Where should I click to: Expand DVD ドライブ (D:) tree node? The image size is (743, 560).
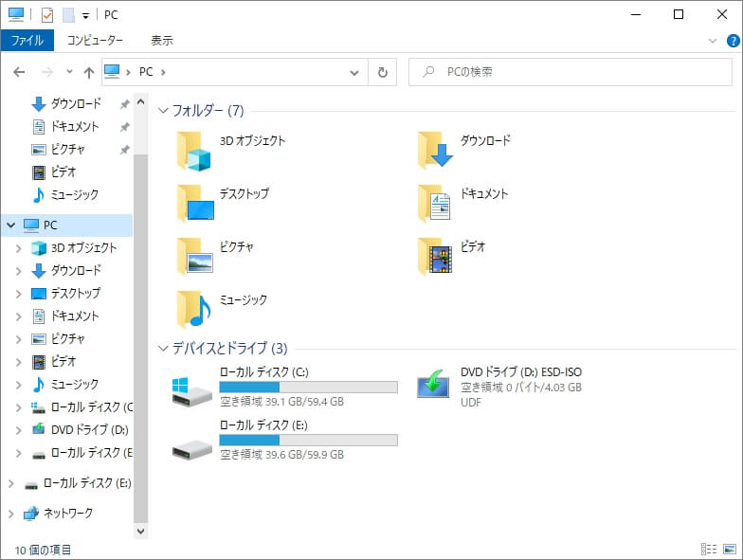tap(19, 430)
